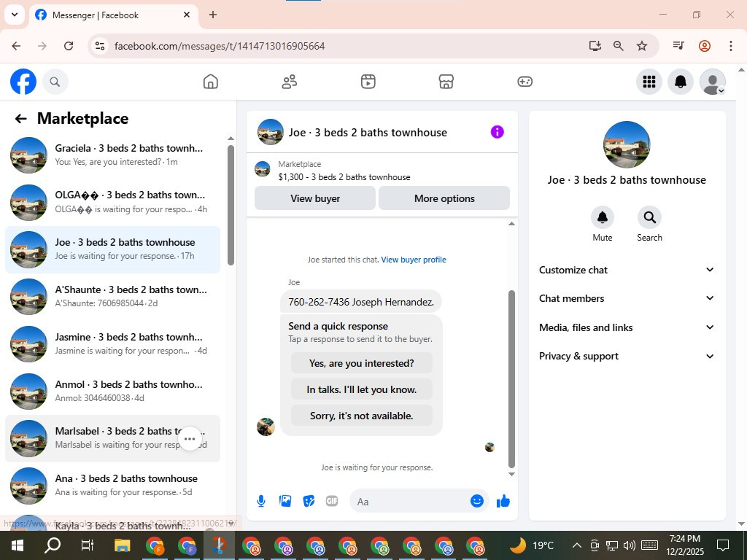Go to the Home feed icon
The height and width of the screenshot is (560, 747).
[211, 82]
